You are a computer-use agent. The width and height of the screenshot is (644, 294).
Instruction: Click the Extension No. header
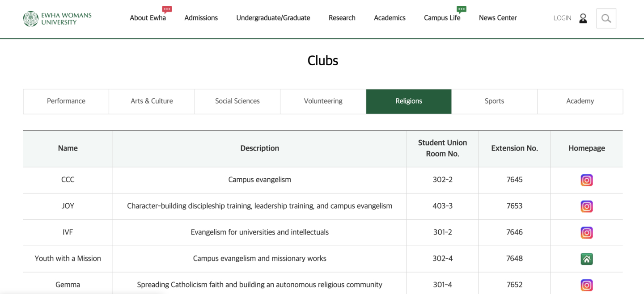coord(514,149)
